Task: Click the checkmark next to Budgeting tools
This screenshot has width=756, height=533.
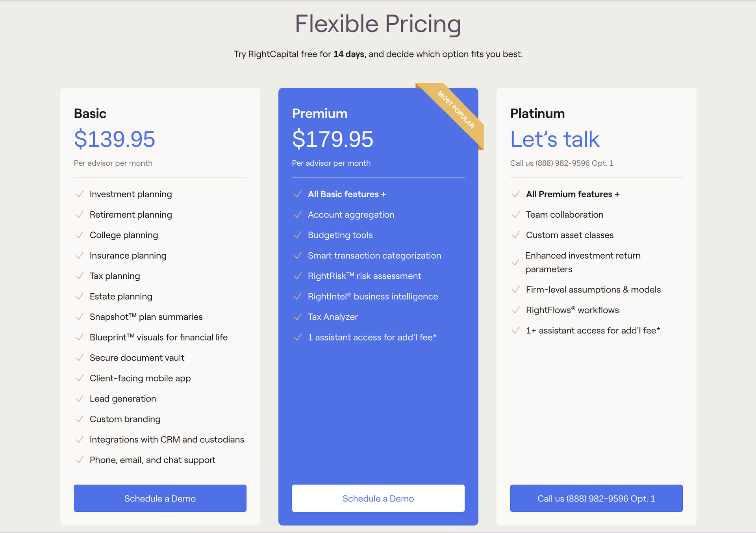Action: tap(298, 235)
